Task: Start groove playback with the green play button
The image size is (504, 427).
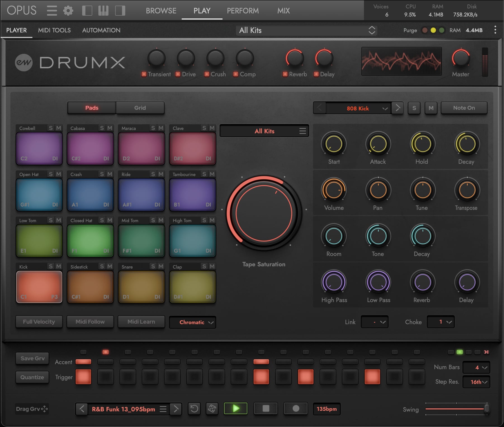Action: pos(236,409)
